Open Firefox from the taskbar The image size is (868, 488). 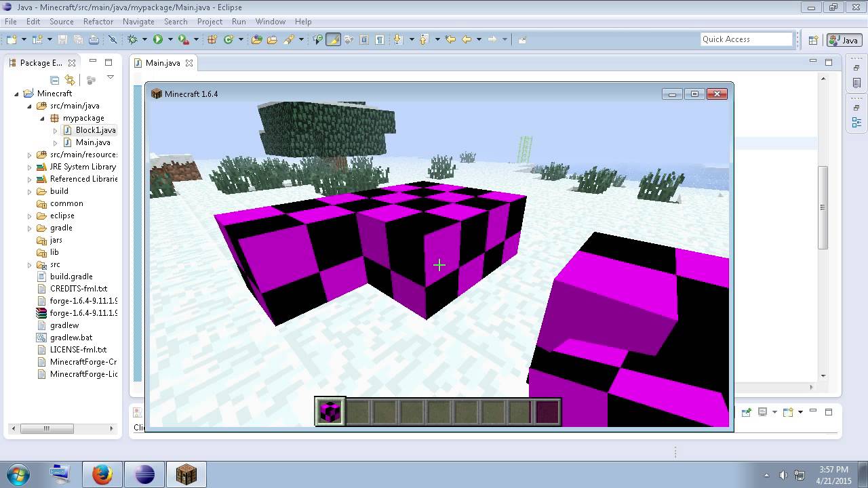[102, 474]
